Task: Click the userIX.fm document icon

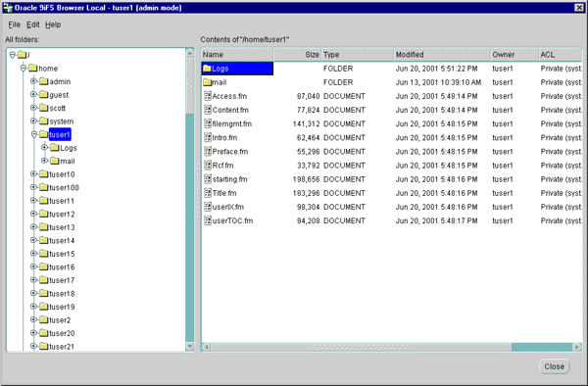Action: tap(208, 207)
